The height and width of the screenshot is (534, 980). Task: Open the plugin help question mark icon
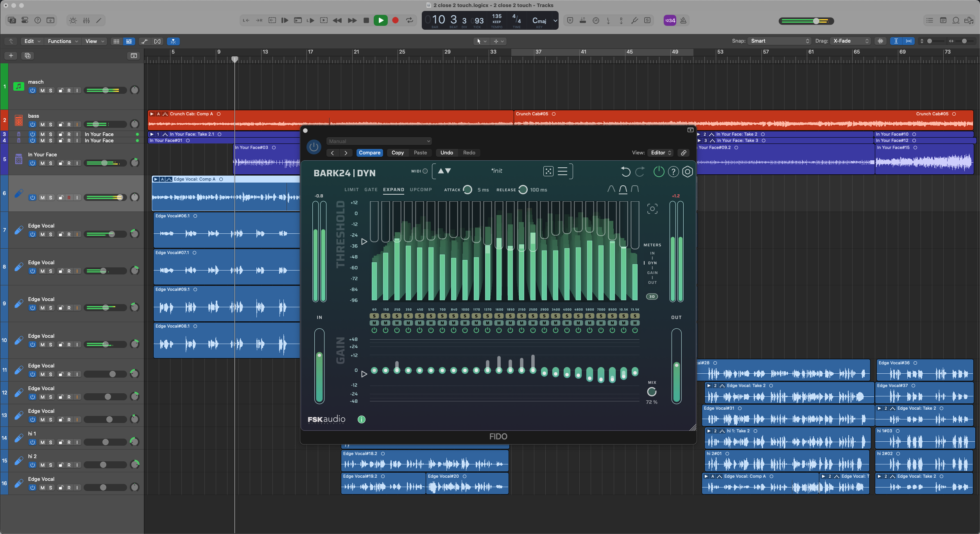click(673, 172)
